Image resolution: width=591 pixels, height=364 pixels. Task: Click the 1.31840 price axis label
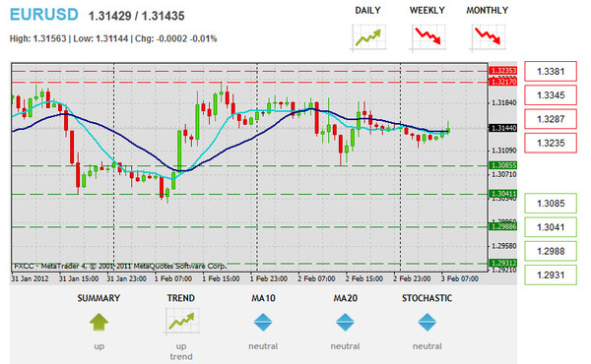pos(504,102)
